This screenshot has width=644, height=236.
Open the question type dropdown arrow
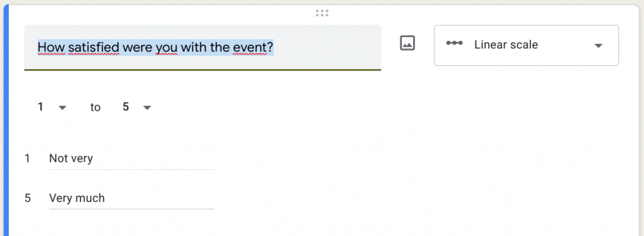(599, 45)
